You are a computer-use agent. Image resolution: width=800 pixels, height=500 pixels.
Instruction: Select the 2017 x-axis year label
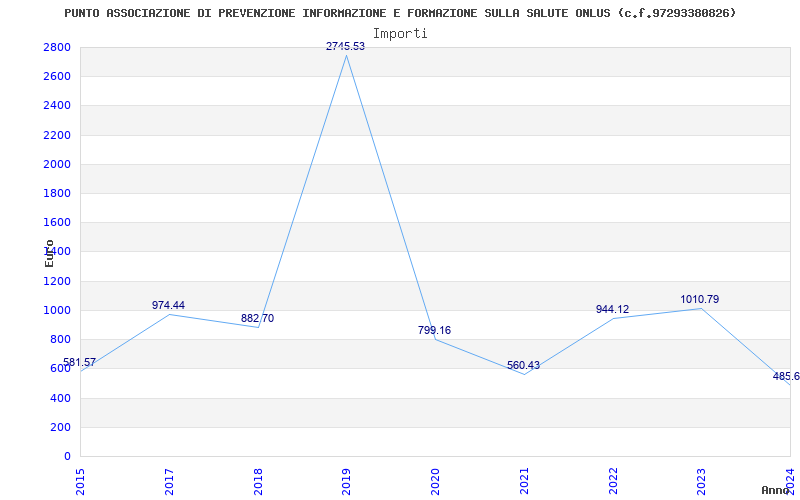[169, 481]
